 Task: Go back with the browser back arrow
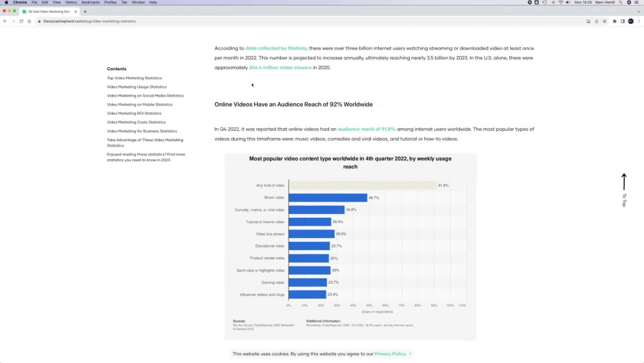pos(5,21)
